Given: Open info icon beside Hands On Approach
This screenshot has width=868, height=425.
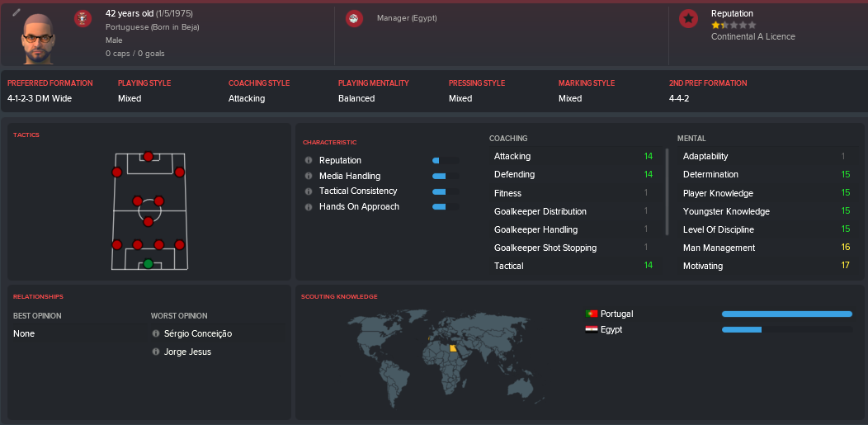Looking at the screenshot, I should (x=309, y=206).
